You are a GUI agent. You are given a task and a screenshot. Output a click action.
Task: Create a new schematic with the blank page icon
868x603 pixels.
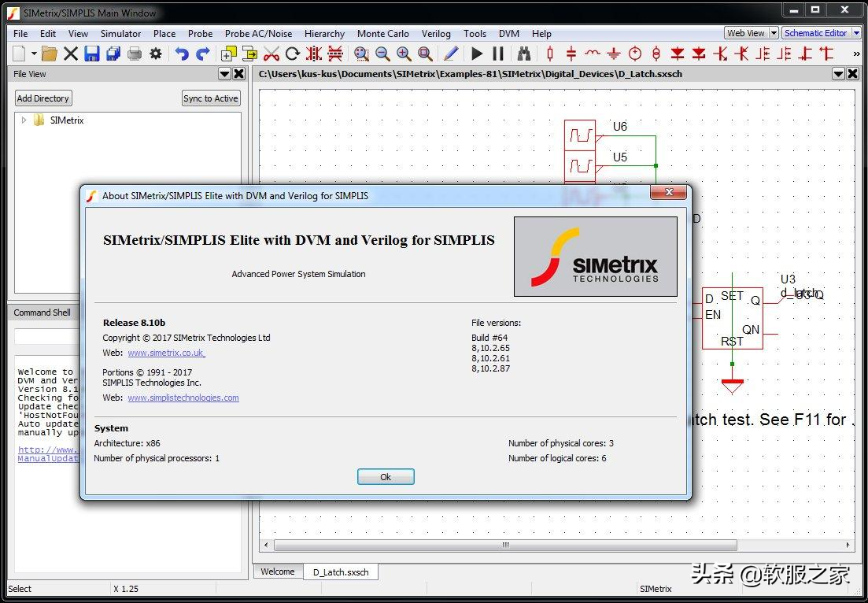(x=20, y=54)
